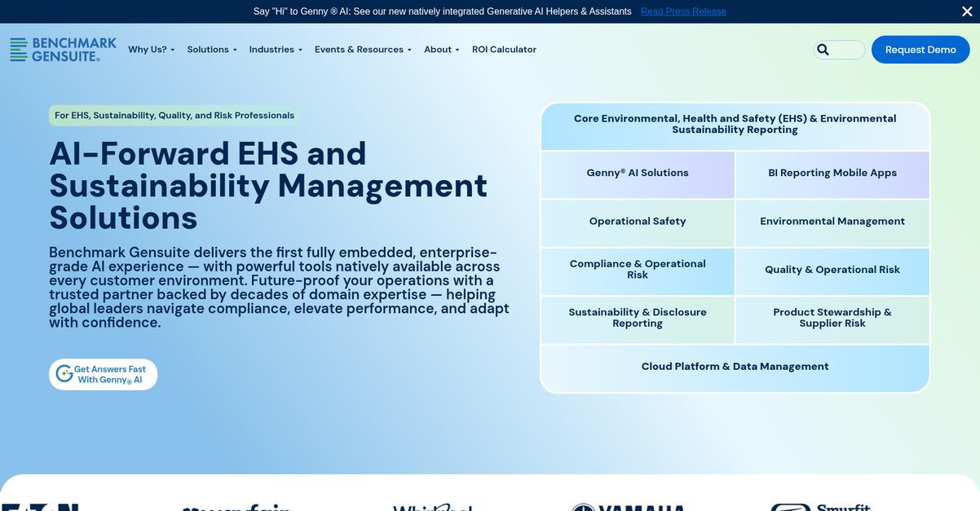Click the Read Press Release link

click(683, 11)
